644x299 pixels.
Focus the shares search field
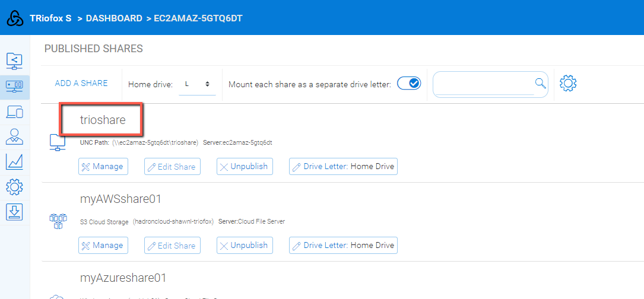point(485,84)
